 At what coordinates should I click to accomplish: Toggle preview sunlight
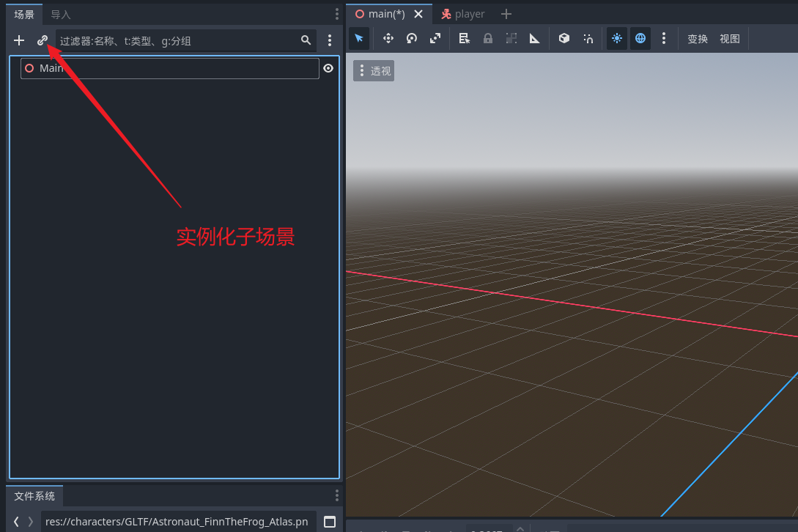point(617,39)
